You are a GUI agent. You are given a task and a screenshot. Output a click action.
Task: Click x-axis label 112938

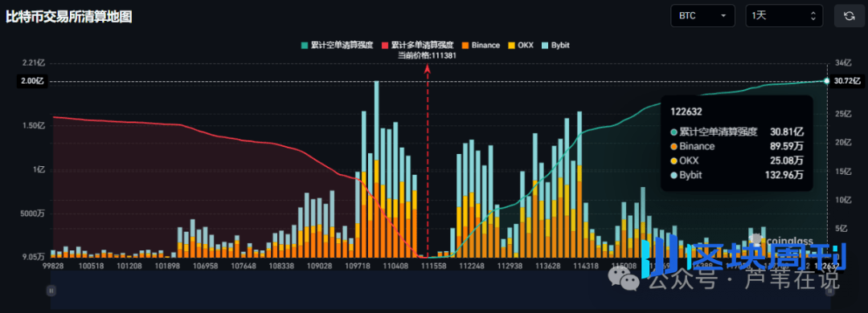(510, 266)
